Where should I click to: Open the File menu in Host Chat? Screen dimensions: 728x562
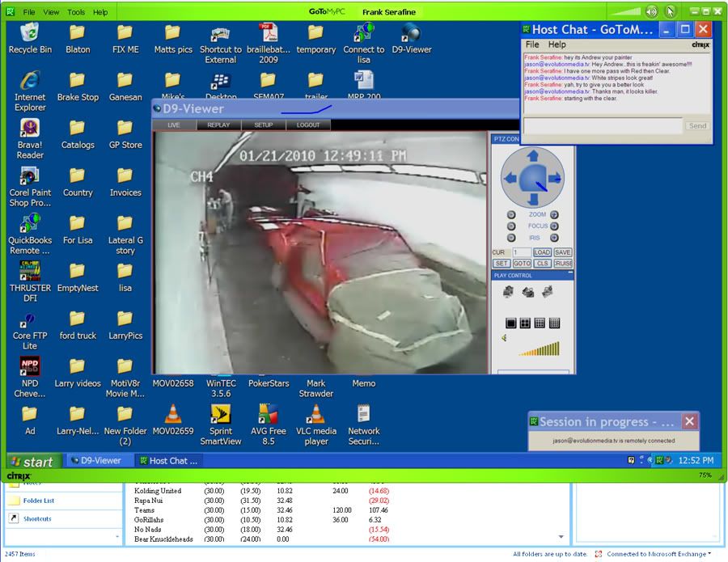(532, 44)
